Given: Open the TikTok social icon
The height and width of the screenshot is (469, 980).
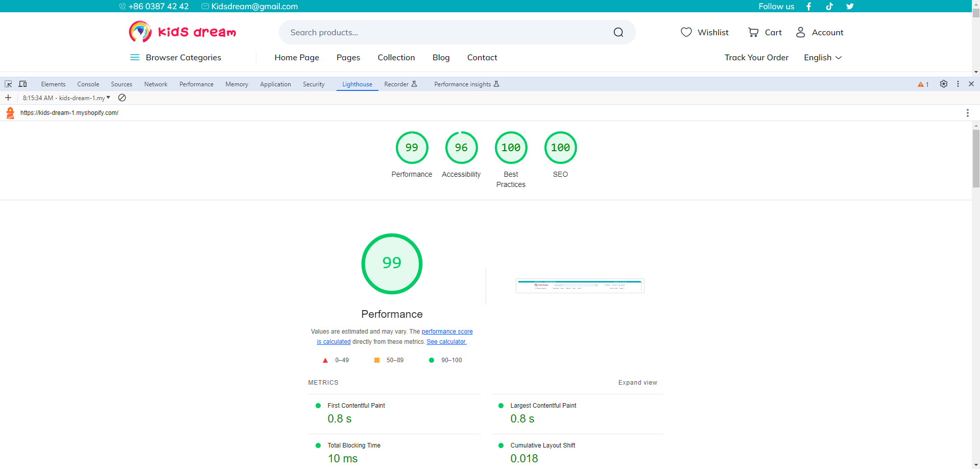Looking at the screenshot, I should tap(829, 6).
